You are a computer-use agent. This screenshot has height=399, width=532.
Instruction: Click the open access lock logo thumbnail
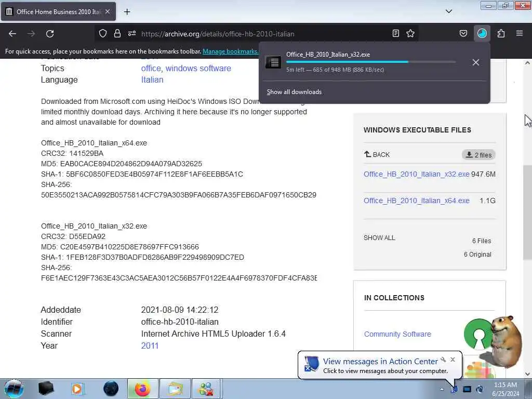[478, 335]
